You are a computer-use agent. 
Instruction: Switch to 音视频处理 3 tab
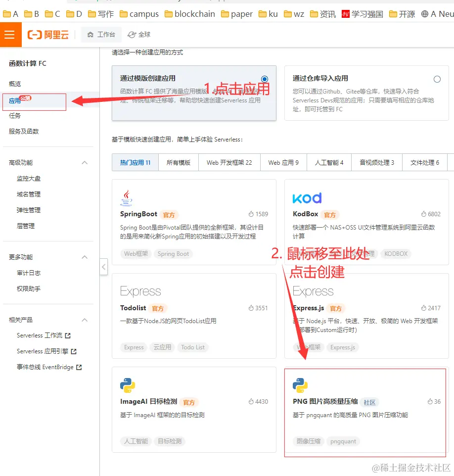377,163
